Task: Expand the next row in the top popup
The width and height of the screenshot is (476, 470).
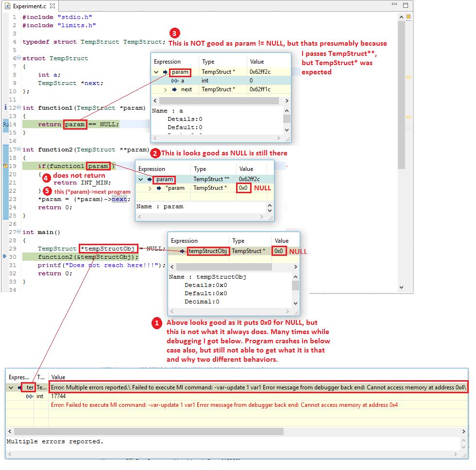Action: 166,90
